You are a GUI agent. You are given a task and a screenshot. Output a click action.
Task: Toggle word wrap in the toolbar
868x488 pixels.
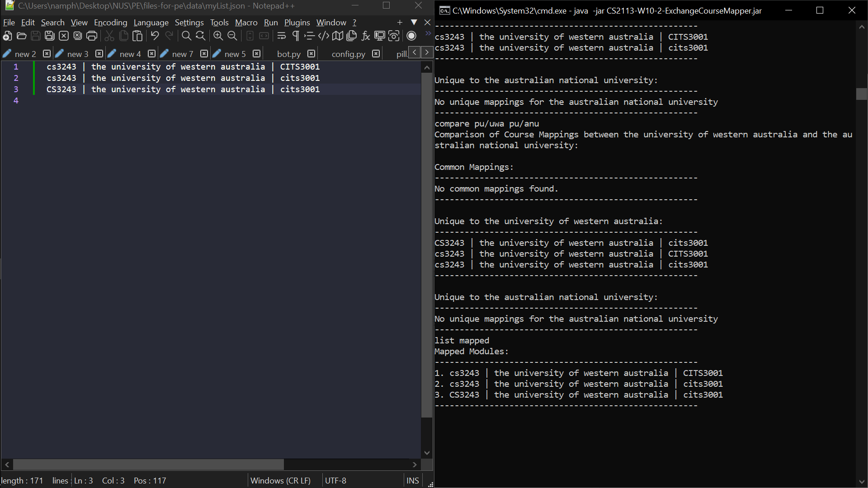click(x=281, y=36)
